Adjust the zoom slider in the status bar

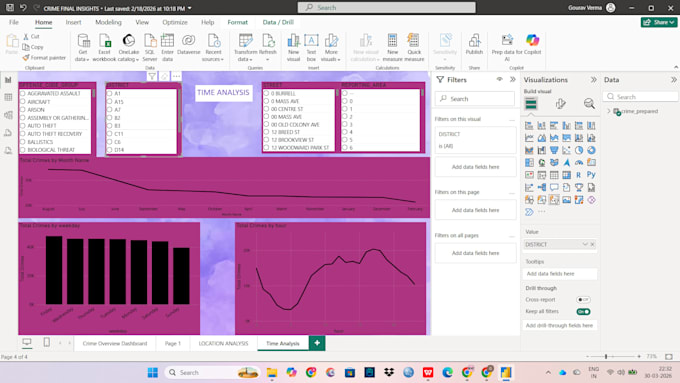(606, 357)
